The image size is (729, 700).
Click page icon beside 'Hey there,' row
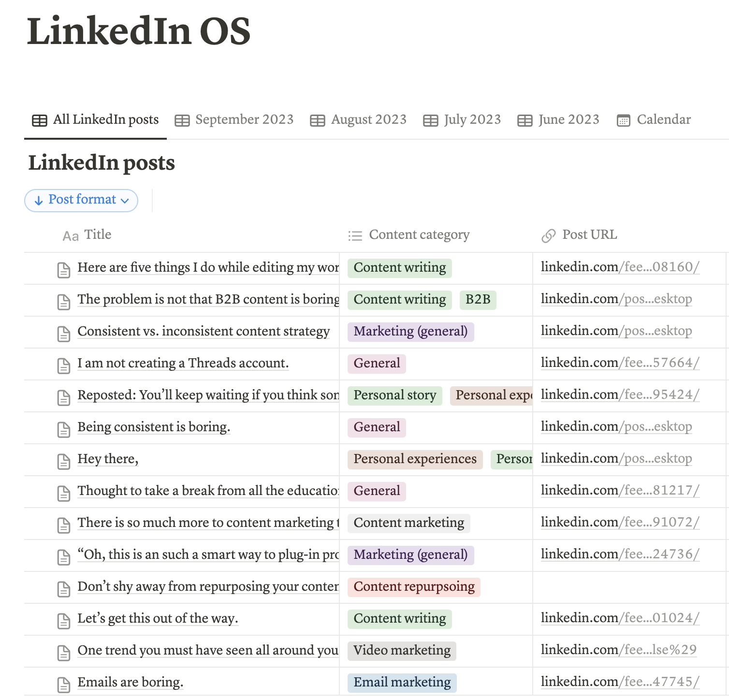(64, 461)
